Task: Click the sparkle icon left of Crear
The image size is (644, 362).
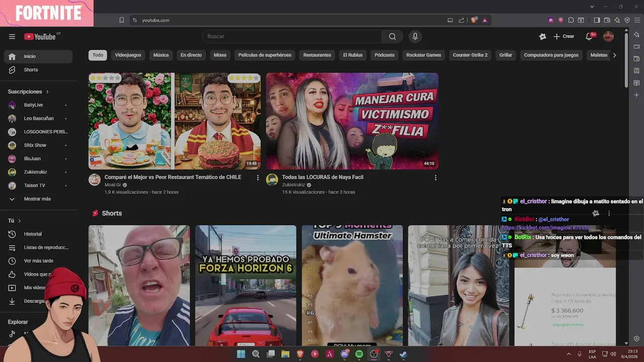Action: [542, 36]
